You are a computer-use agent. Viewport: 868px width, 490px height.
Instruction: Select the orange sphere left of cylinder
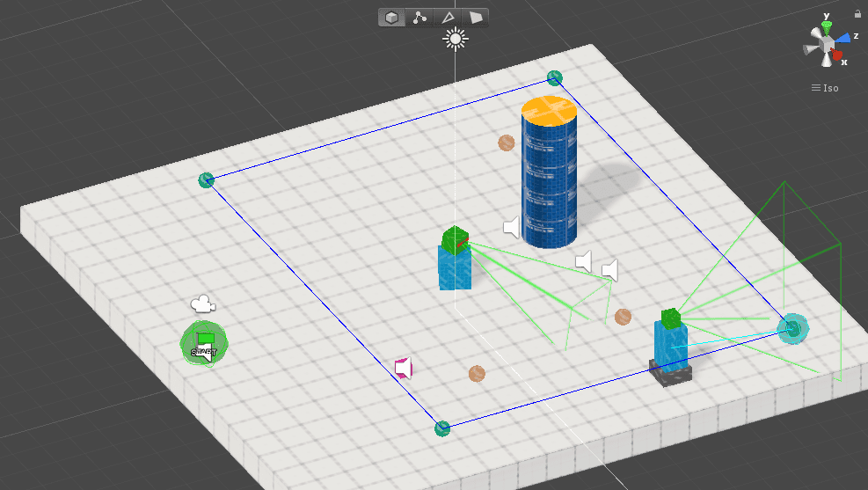pyautogui.click(x=506, y=143)
